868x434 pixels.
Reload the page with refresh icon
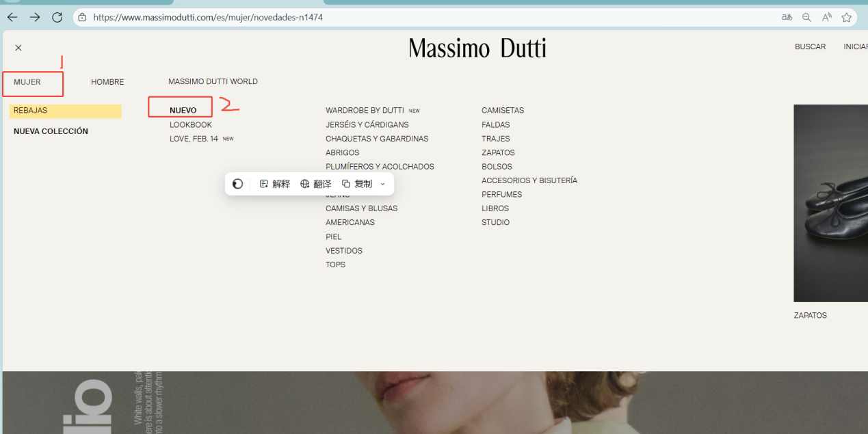57,17
